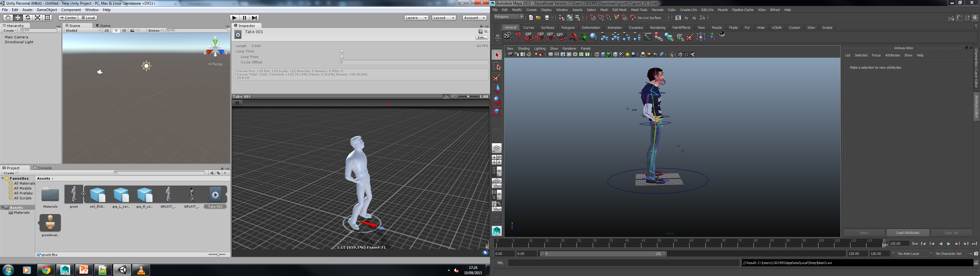Open Unity Layers dropdown

click(x=416, y=18)
